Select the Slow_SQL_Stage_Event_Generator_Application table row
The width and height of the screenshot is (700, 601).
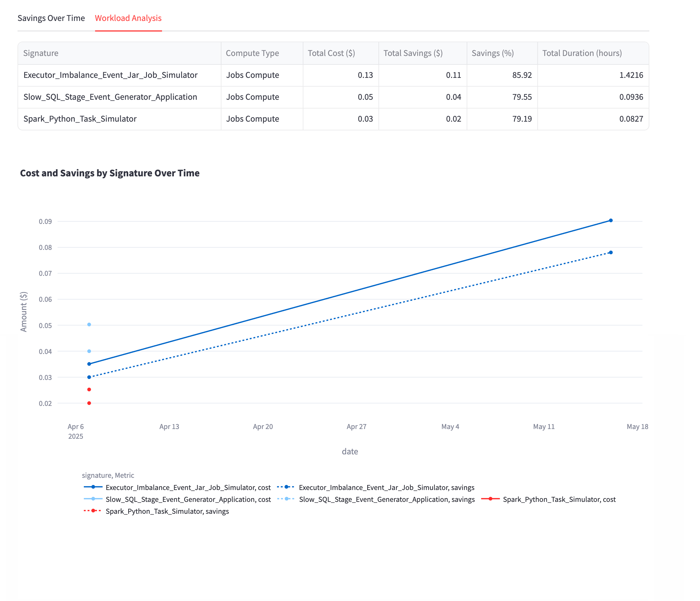point(110,97)
